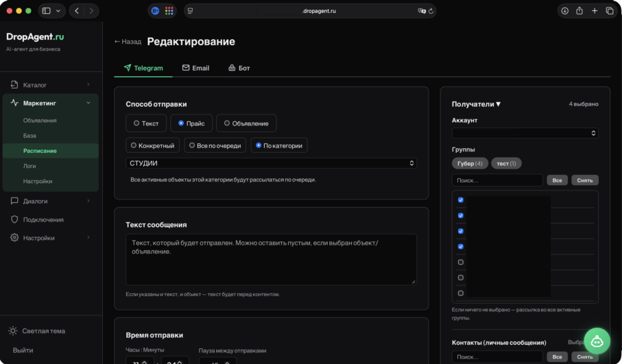Screen dimensions: 622x364
Task: Click the Текст сообщения text area
Action: [271, 258]
